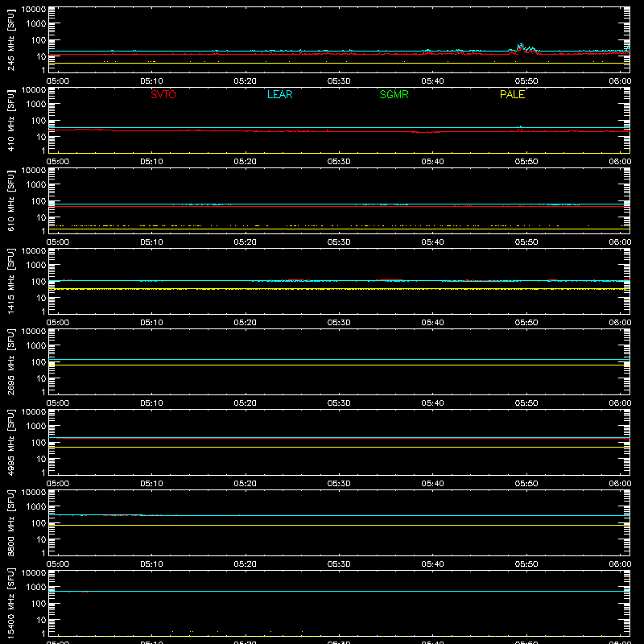
Task: Click the 05:30 tick label below 245 MHz panel
Action: (x=339, y=81)
